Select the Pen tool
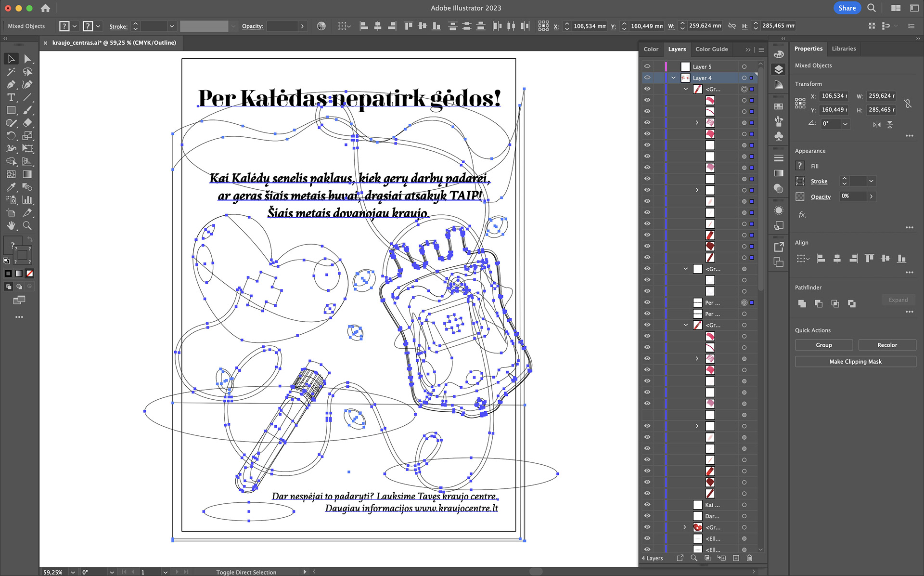Image resolution: width=924 pixels, height=576 pixels. point(11,85)
